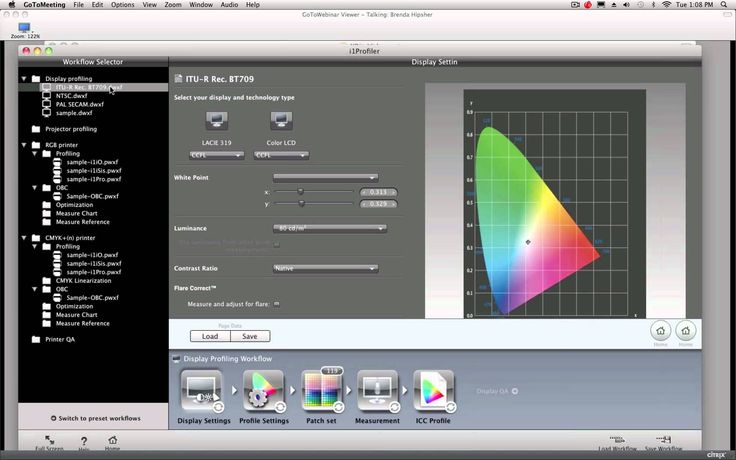This screenshot has width=736, height=460.
Task: Click the Display profiling folder icon
Action: (x=36, y=78)
